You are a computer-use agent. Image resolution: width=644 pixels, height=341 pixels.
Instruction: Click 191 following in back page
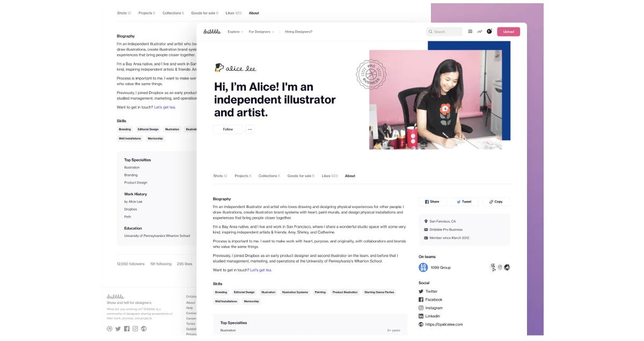coord(161,264)
